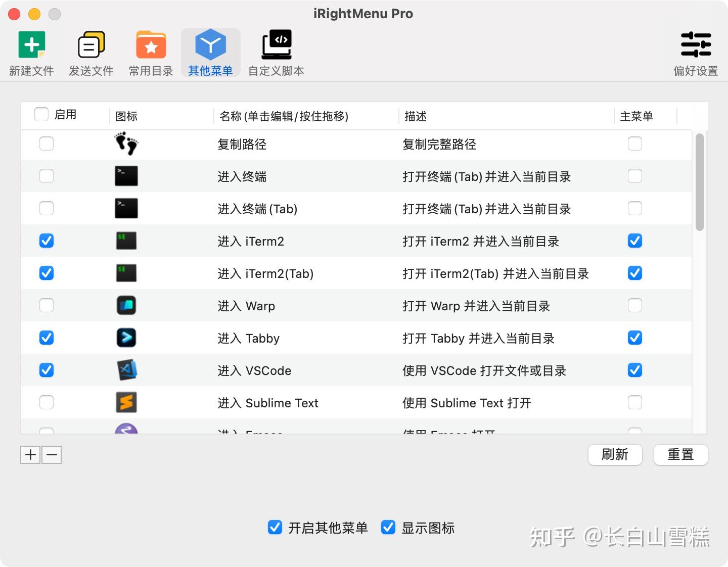Enable the 进入 Warp menu item

(47, 305)
